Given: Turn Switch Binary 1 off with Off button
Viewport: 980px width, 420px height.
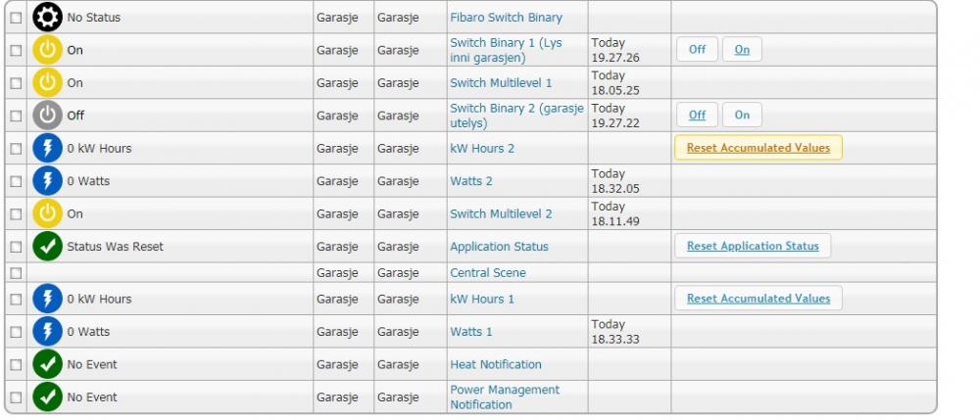Looking at the screenshot, I should coord(697,50).
